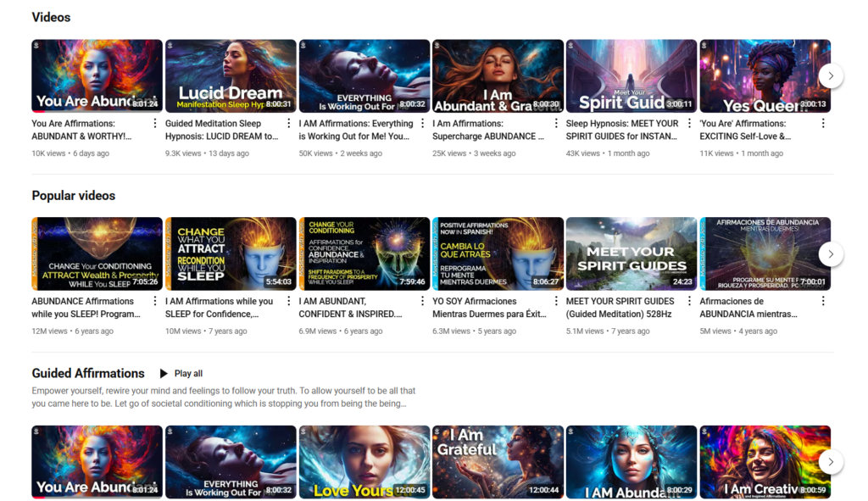Open options menu for 'Afirmaciones de ABUNDANCIA mientras' video
This screenshot has width=868, height=501.
[823, 301]
